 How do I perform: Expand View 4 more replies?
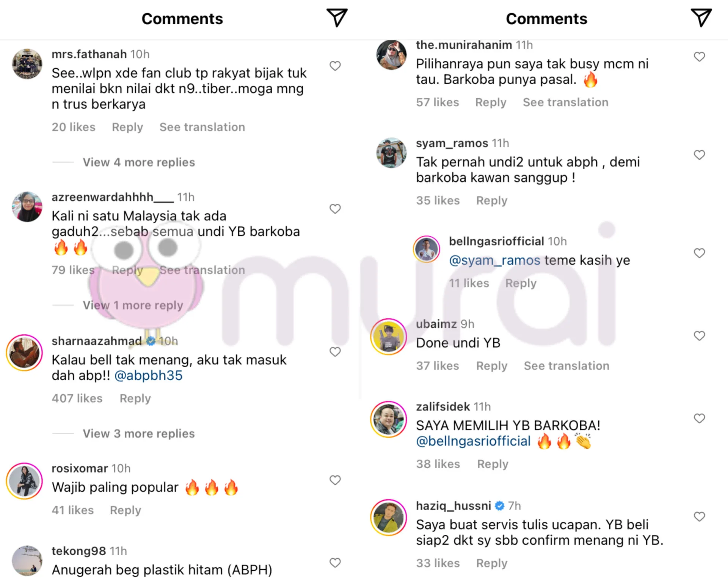tap(139, 162)
